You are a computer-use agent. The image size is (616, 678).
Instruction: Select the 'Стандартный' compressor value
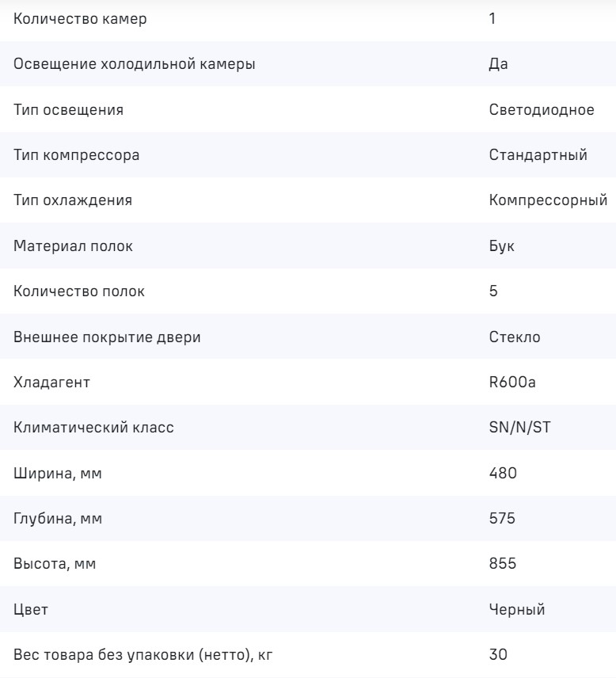(x=538, y=155)
